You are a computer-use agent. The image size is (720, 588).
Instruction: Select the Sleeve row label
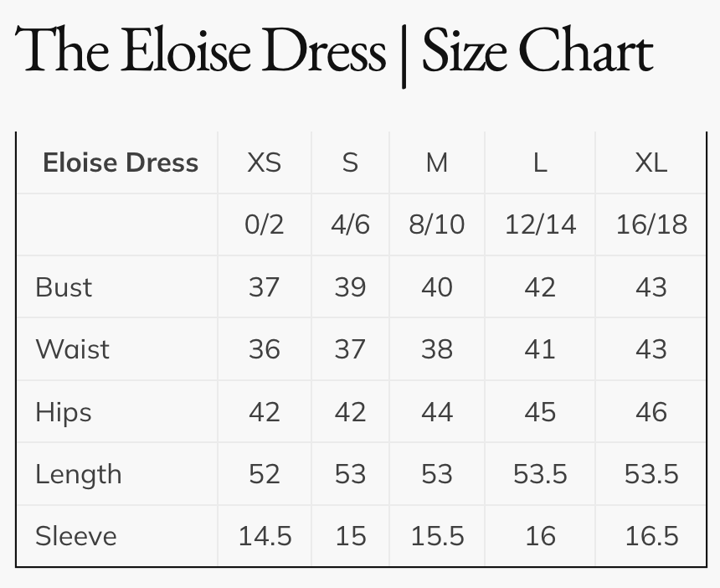point(75,536)
